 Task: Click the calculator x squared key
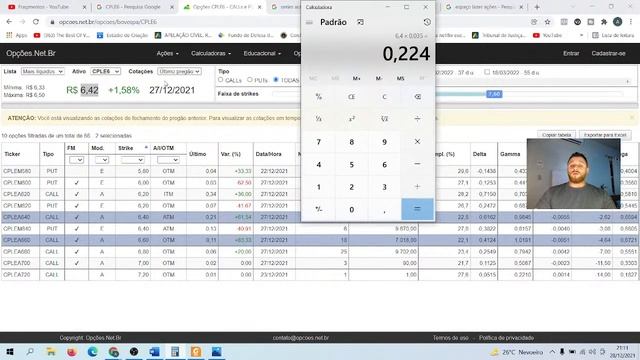[x=351, y=119]
